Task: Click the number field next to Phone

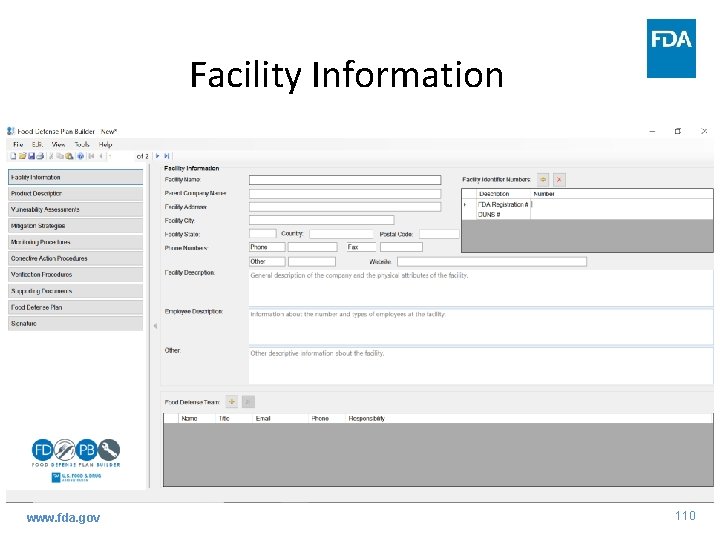Action: pos(312,247)
